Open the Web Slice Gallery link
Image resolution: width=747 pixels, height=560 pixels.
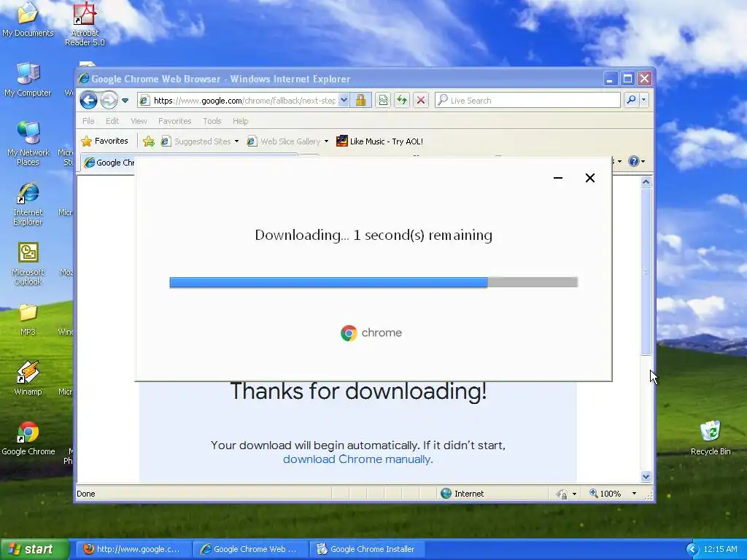pyautogui.click(x=284, y=141)
